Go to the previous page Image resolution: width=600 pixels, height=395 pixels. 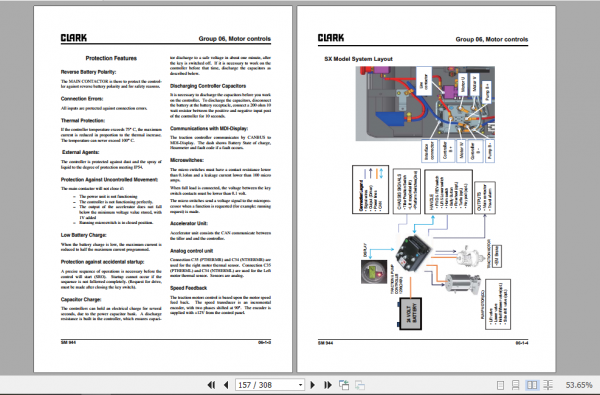click(226, 385)
